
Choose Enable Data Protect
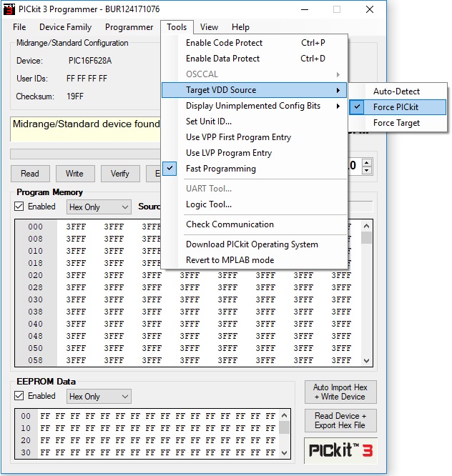point(255,59)
